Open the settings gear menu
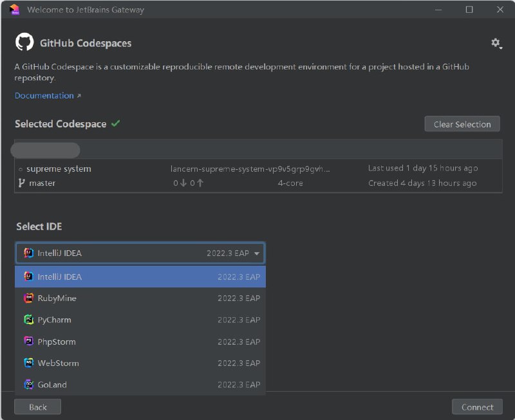 496,43
